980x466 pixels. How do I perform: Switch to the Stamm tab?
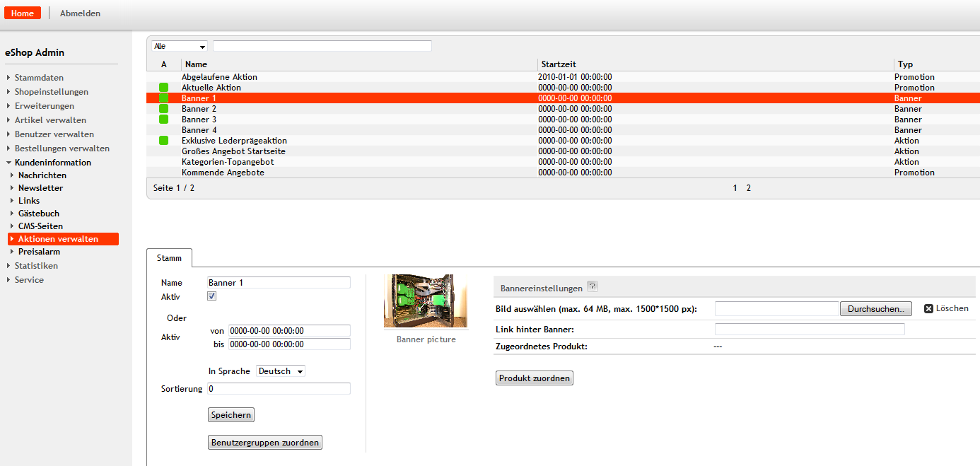click(169, 258)
